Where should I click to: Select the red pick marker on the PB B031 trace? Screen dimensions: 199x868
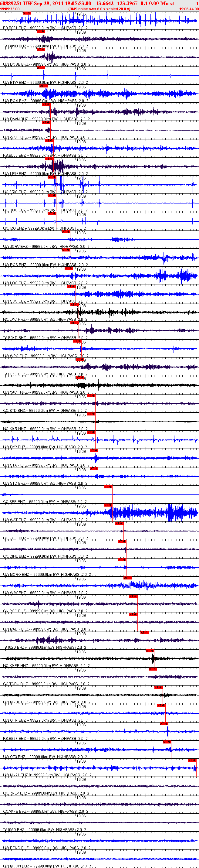27,13
